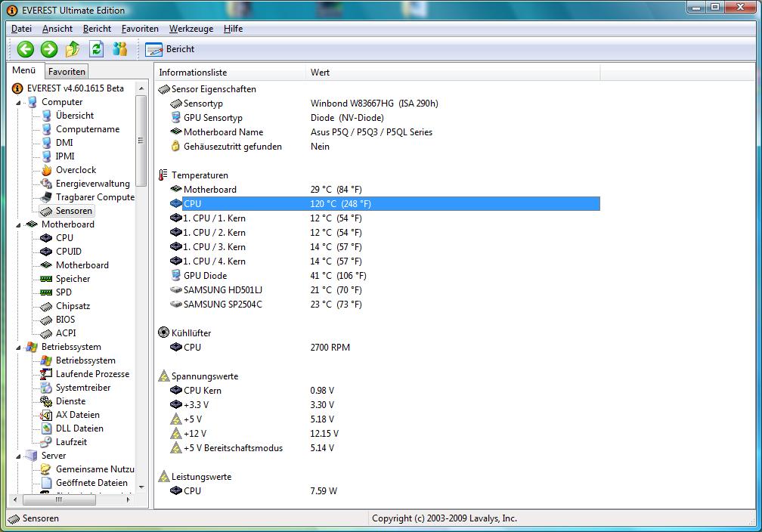
Task: Open Gemeinsame Nutzung item
Action: (94, 469)
